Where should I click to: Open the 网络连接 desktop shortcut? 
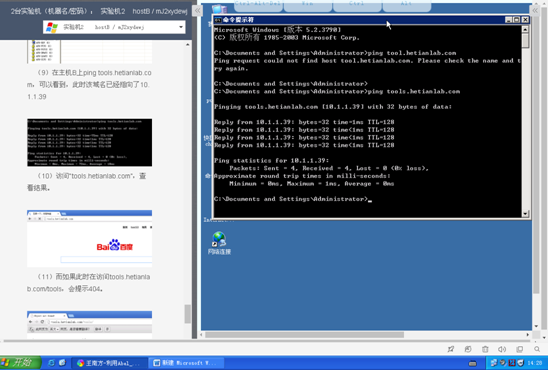[x=219, y=243]
